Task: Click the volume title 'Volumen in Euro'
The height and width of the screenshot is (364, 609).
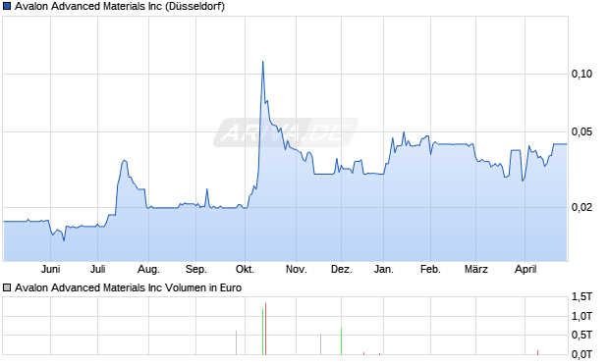Action: coord(203,287)
